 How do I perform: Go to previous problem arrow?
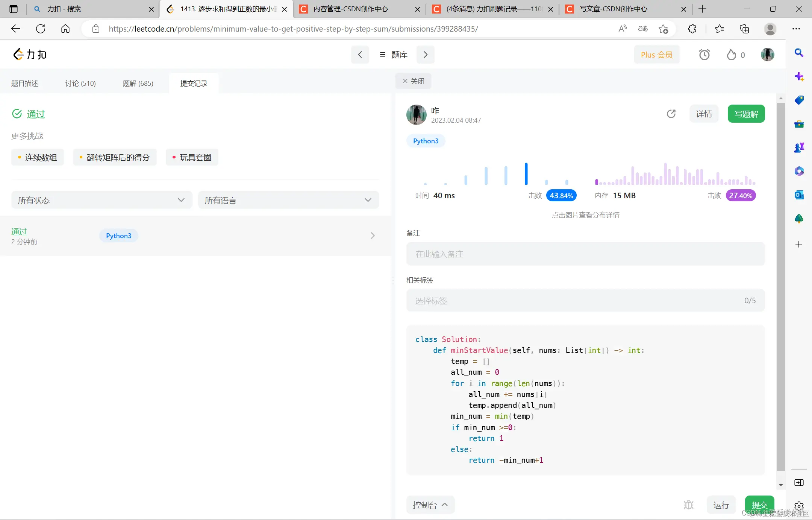point(360,55)
